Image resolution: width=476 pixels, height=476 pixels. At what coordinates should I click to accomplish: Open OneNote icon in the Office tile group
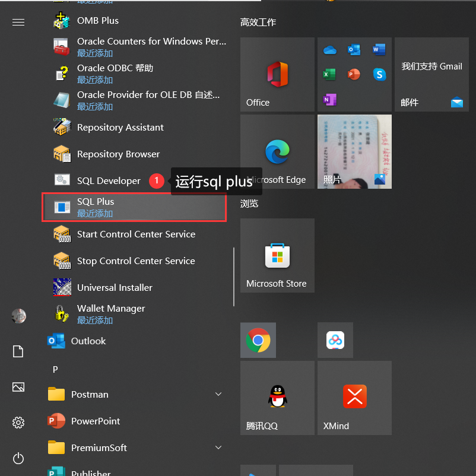[x=329, y=99]
